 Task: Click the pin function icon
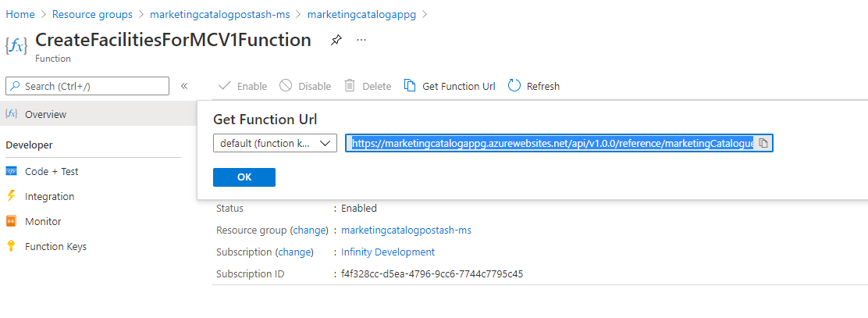(x=336, y=40)
